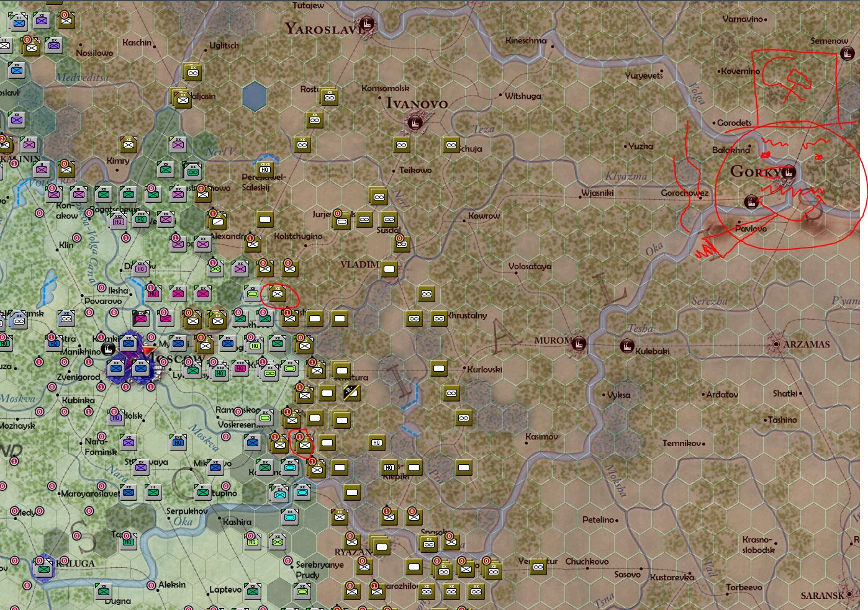Click the factory icon at Kulebaki
This screenshot has height=610, width=868.
(x=627, y=346)
